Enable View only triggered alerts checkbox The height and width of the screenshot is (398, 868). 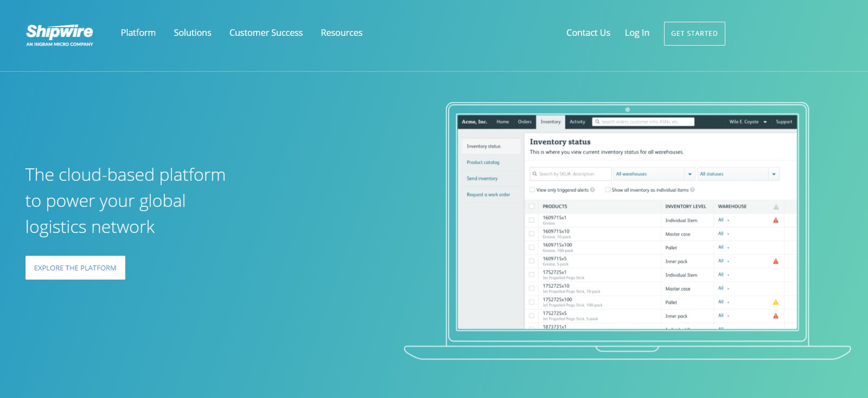point(532,190)
